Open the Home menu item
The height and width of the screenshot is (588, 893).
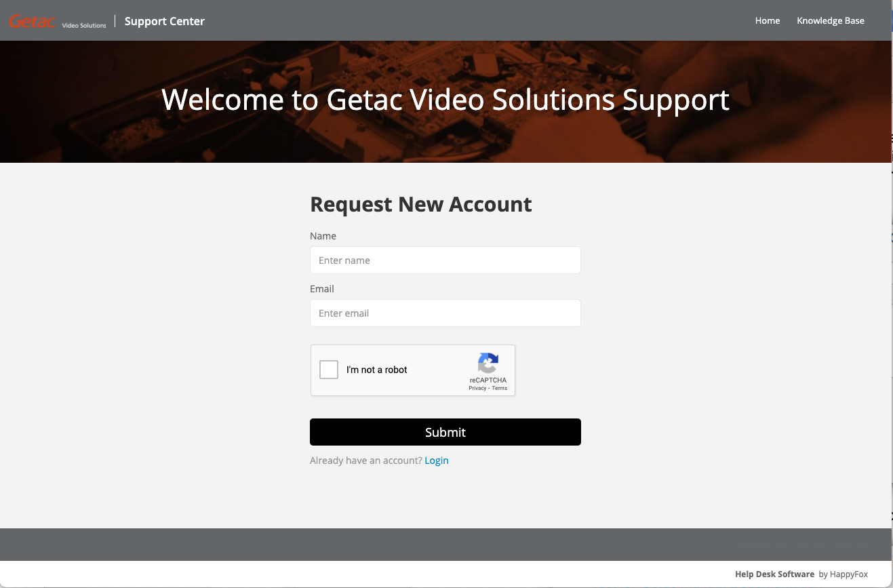pos(768,21)
